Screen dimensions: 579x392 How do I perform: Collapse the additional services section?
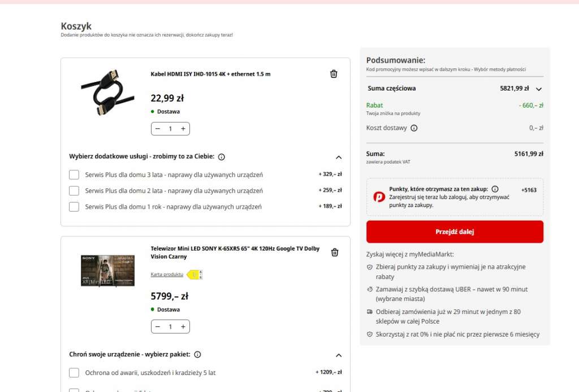[x=338, y=157]
